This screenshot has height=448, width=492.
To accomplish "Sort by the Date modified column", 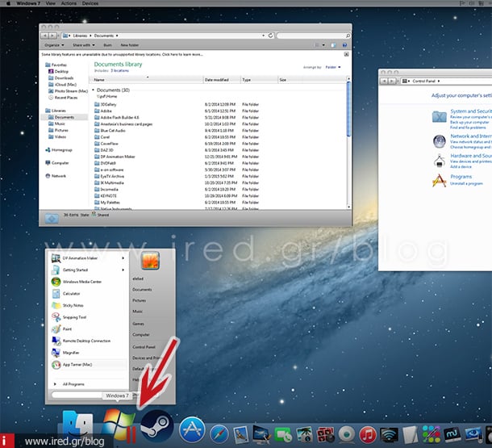I will pyautogui.click(x=222, y=80).
